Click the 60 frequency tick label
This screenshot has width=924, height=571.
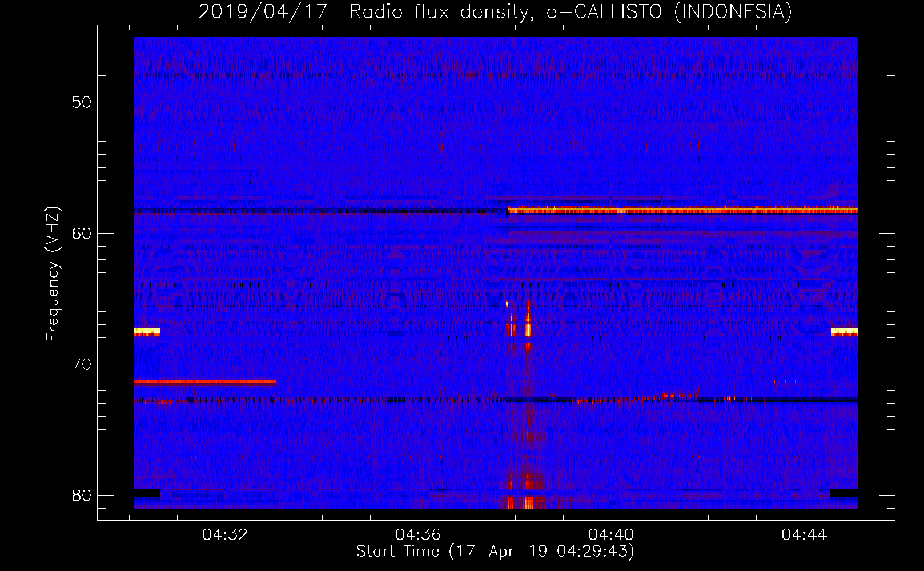tap(82, 233)
